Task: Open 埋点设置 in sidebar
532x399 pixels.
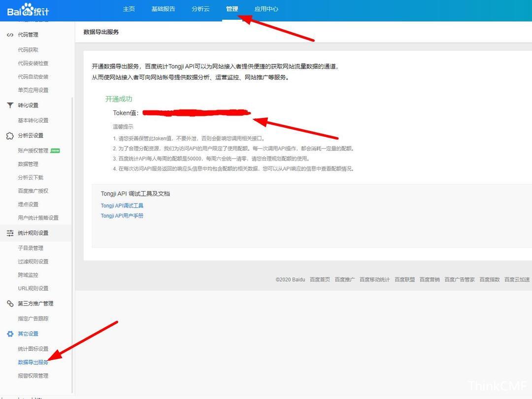Action: click(x=28, y=204)
